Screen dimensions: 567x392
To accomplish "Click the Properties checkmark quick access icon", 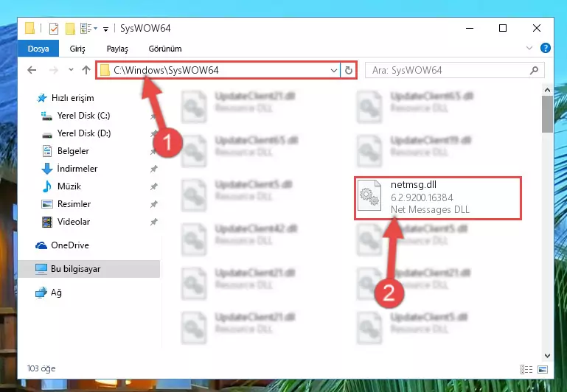I will 54,28.
